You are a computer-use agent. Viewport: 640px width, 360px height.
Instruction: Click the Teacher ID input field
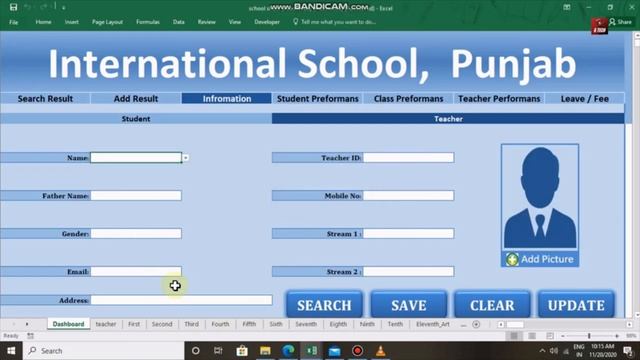[408, 158]
